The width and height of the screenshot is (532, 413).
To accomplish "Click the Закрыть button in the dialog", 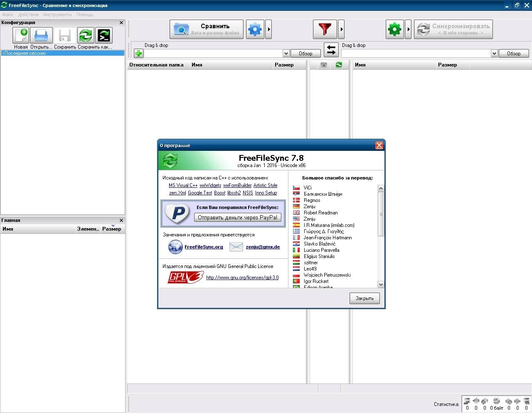I will 365,298.
